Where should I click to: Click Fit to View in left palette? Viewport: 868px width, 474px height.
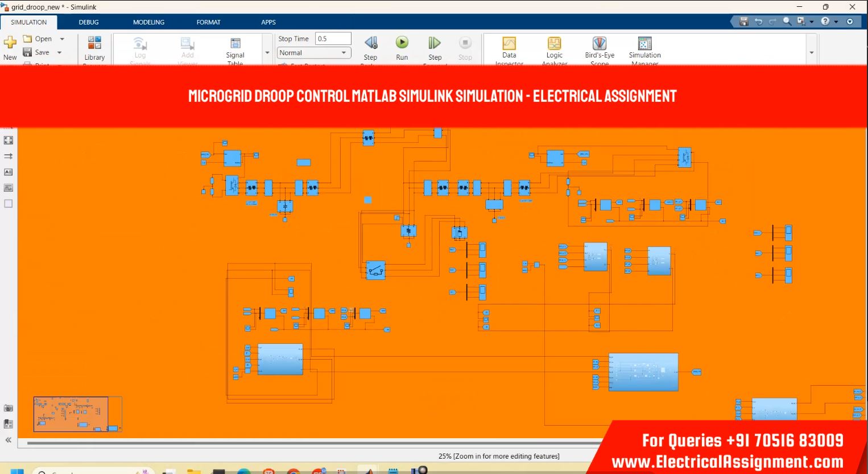[9, 140]
